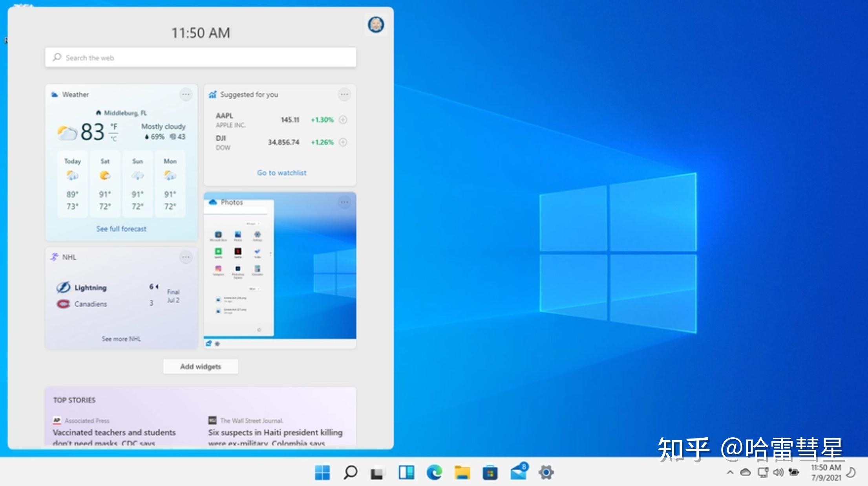Click AAPL stock row ticker

(224, 116)
